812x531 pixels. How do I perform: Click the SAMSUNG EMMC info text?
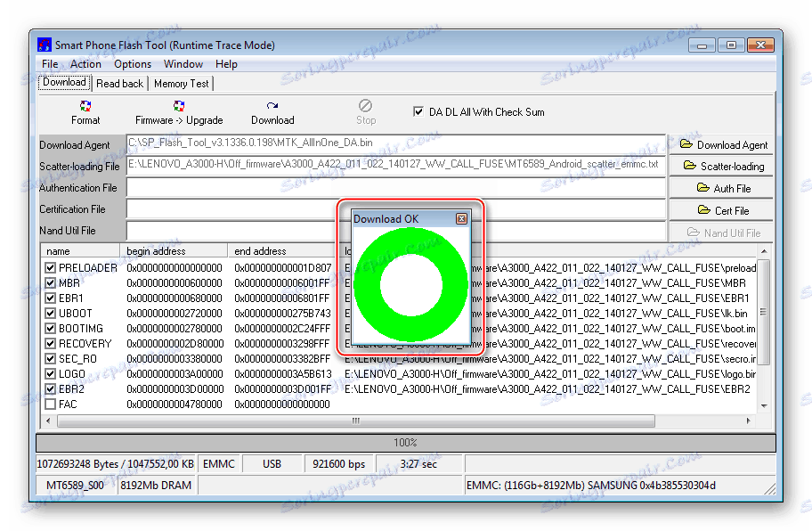tap(591, 486)
